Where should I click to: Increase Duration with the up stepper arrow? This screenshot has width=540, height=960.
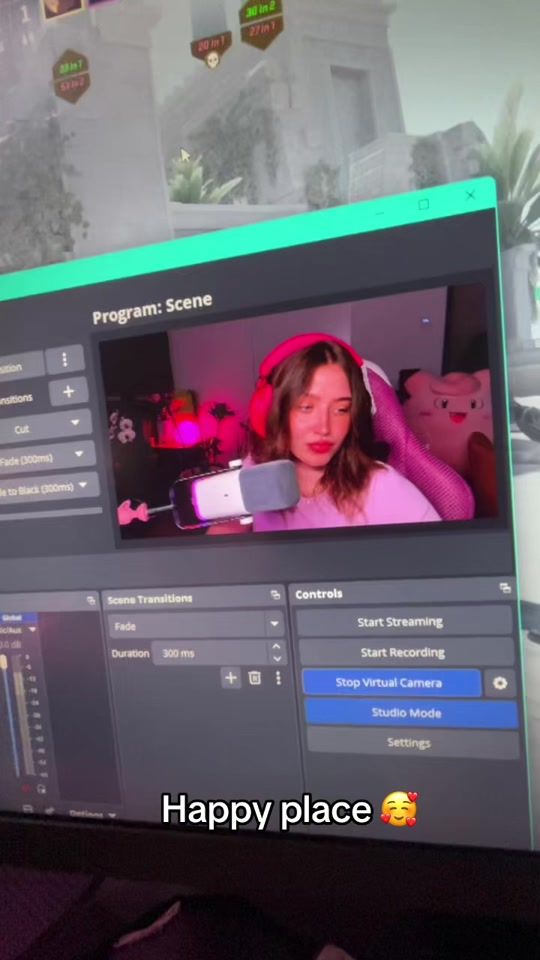[x=276, y=647]
